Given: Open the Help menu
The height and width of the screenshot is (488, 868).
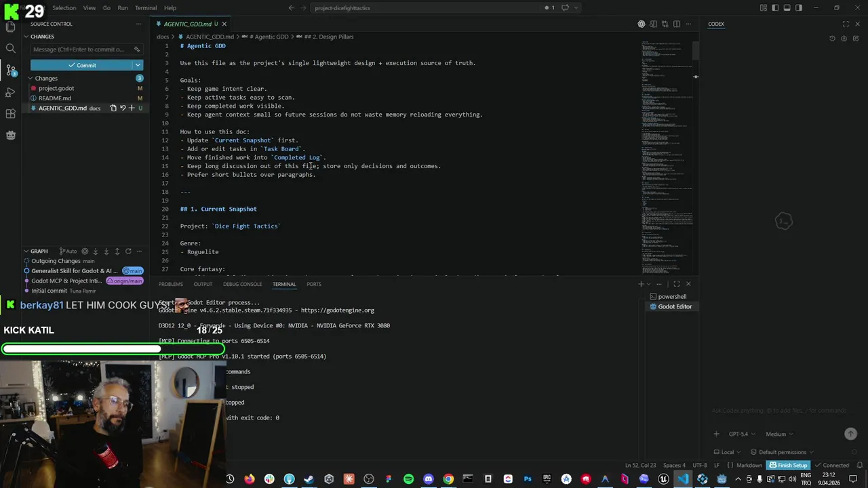Looking at the screenshot, I should (x=170, y=8).
